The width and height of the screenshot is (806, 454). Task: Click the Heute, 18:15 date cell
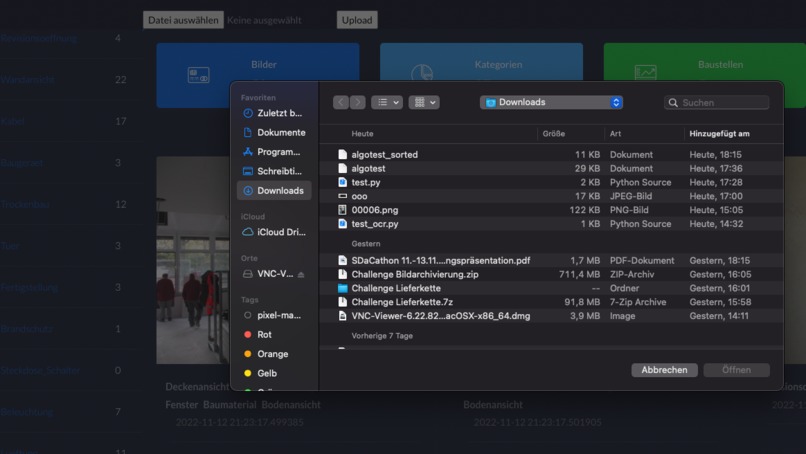pos(715,154)
